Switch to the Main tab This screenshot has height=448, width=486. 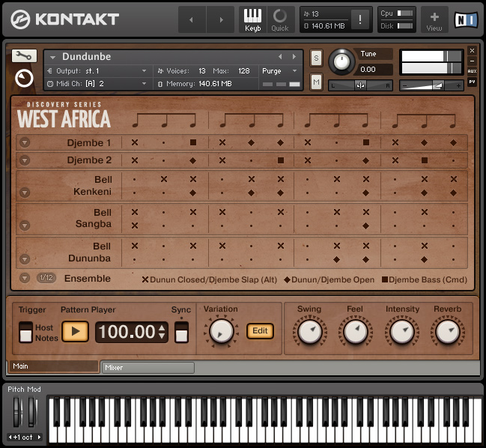tap(52, 366)
